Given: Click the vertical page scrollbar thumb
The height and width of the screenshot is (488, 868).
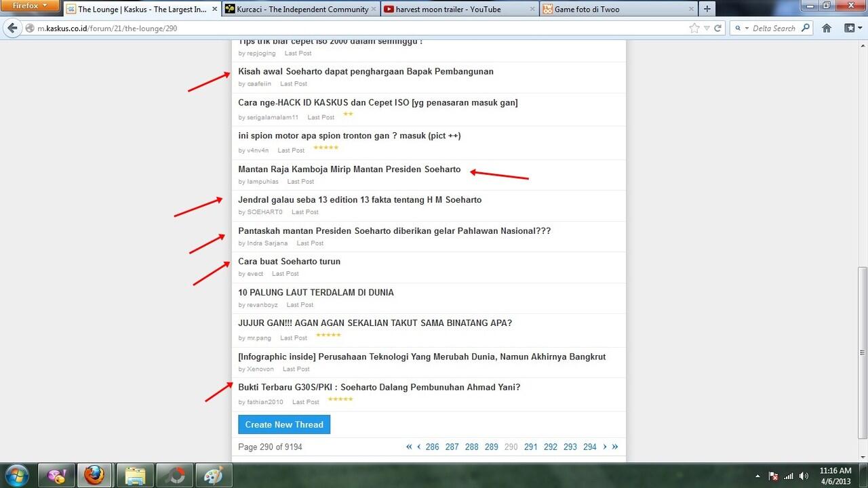Looking at the screenshot, I should 863,352.
